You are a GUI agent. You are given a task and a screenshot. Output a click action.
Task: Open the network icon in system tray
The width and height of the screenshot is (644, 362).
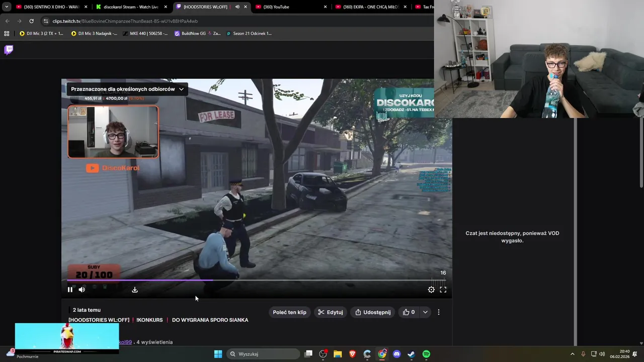[594, 354]
